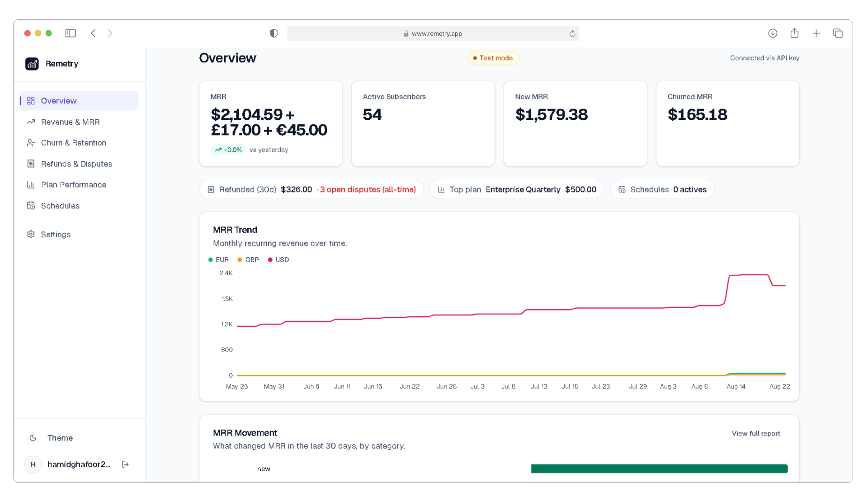Open the browser downloads
Viewport: 868px width, 488px height.
[773, 33]
